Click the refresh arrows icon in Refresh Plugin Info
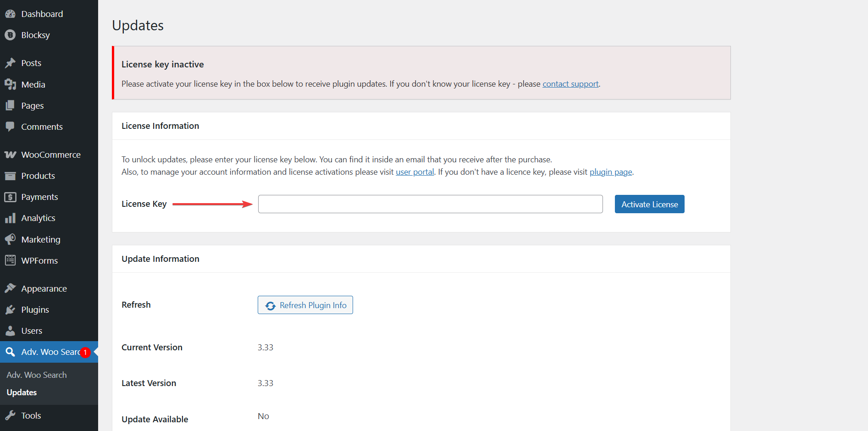This screenshot has height=431, width=868. pos(271,305)
